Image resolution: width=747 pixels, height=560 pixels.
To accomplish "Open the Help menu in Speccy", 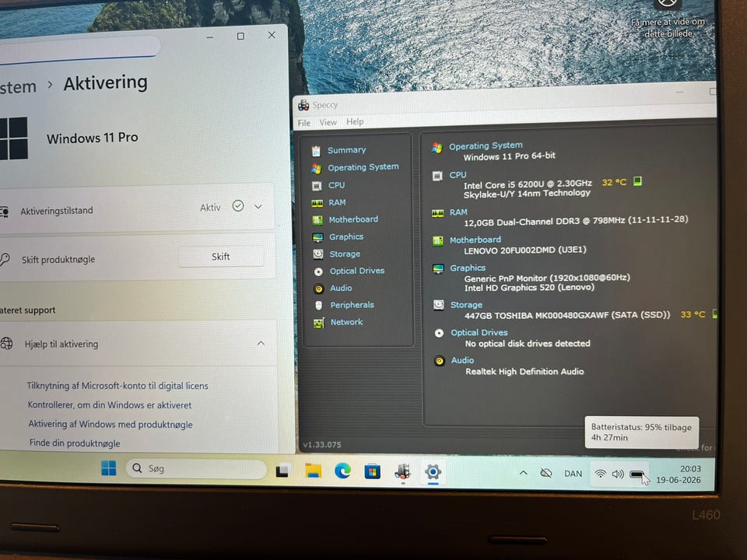I will pos(355,121).
